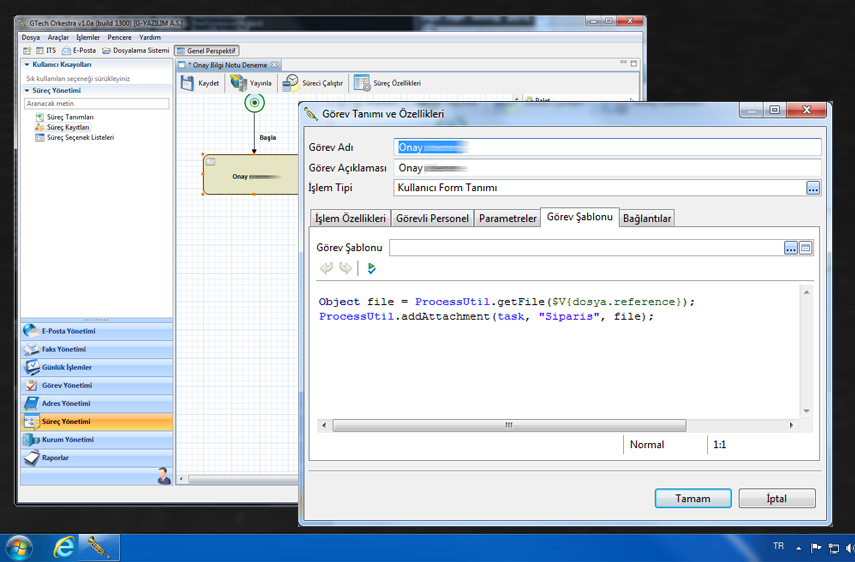Open Görev Yönetimi sidebar section
The image size is (855, 562).
97,385
